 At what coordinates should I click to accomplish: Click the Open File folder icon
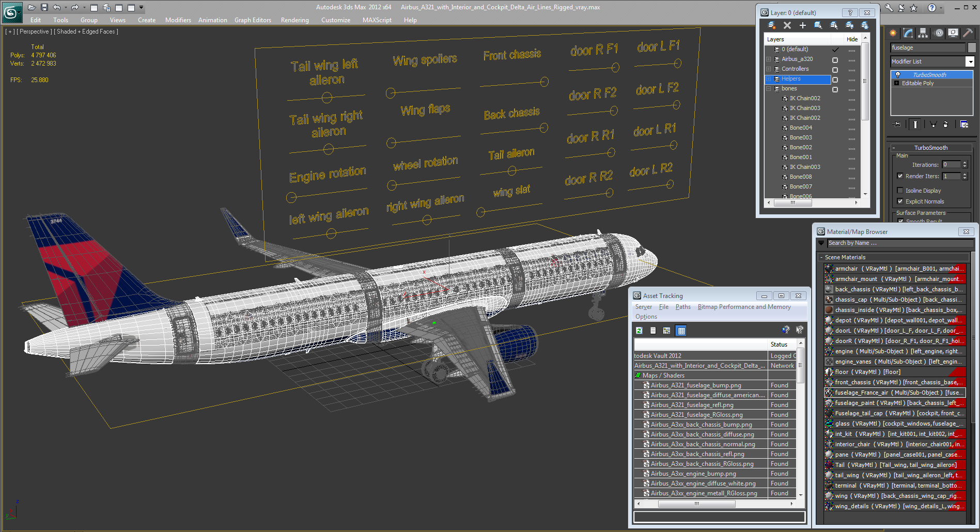coord(32,7)
